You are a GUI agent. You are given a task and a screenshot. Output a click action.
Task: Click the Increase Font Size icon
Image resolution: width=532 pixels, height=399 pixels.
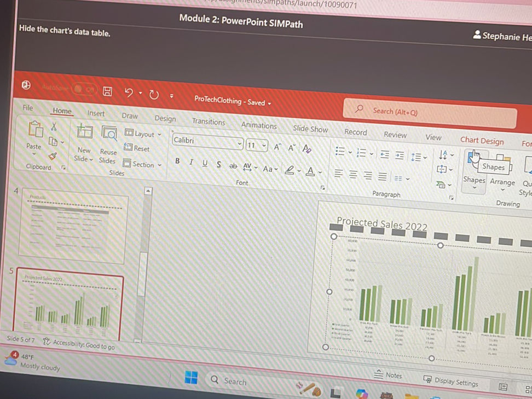point(277,147)
